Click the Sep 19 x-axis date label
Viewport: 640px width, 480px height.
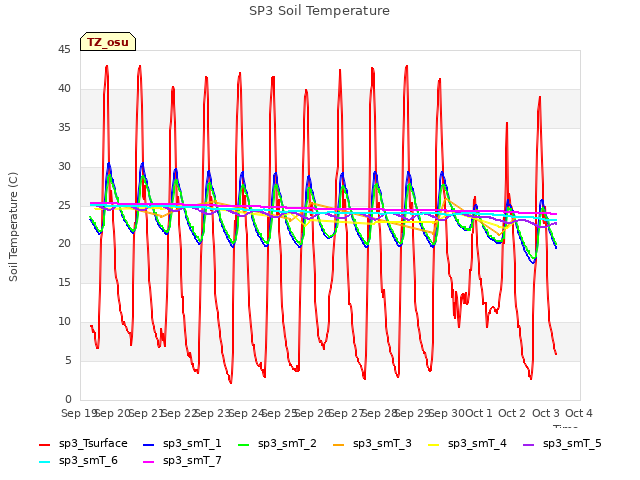coord(78,413)
